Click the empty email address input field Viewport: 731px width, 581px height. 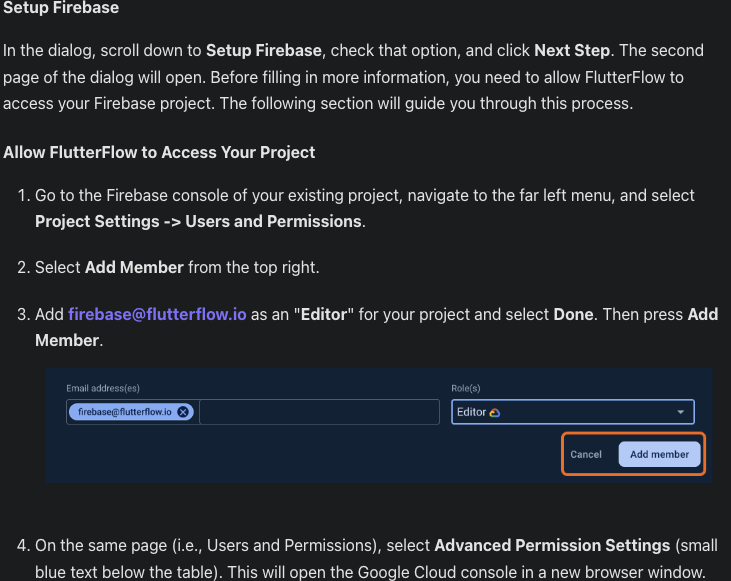(319, 412)
